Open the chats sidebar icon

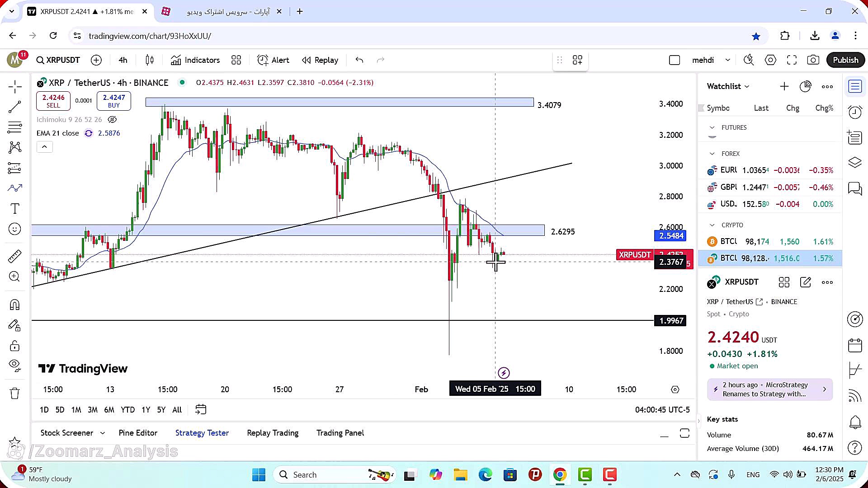[x=855, y=188]
